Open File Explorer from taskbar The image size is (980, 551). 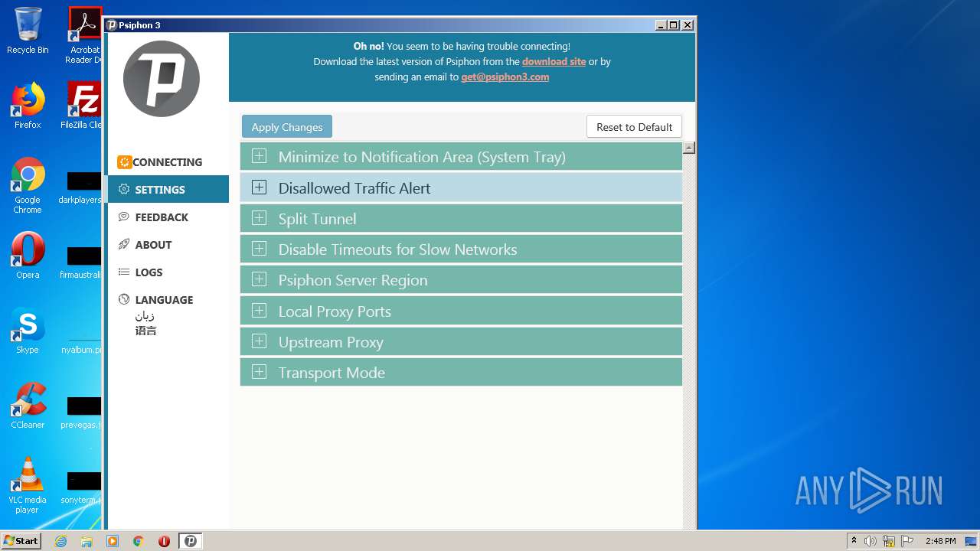pyautogui.click(x=87, y=541)
